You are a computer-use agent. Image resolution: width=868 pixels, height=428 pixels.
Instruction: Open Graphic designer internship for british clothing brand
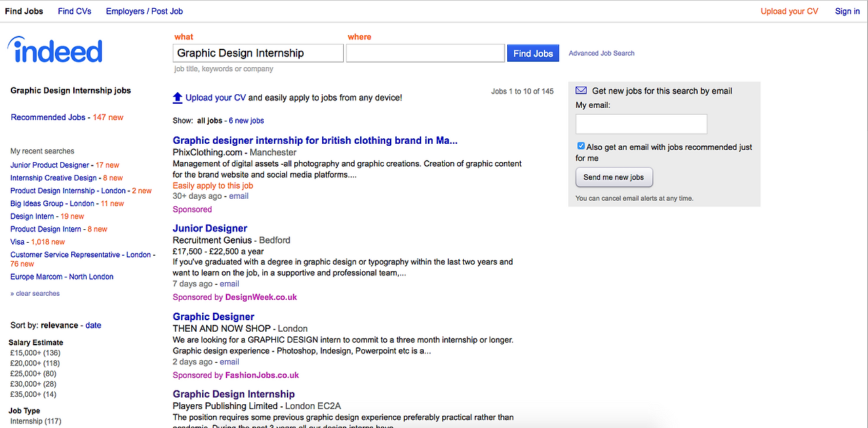315,140
